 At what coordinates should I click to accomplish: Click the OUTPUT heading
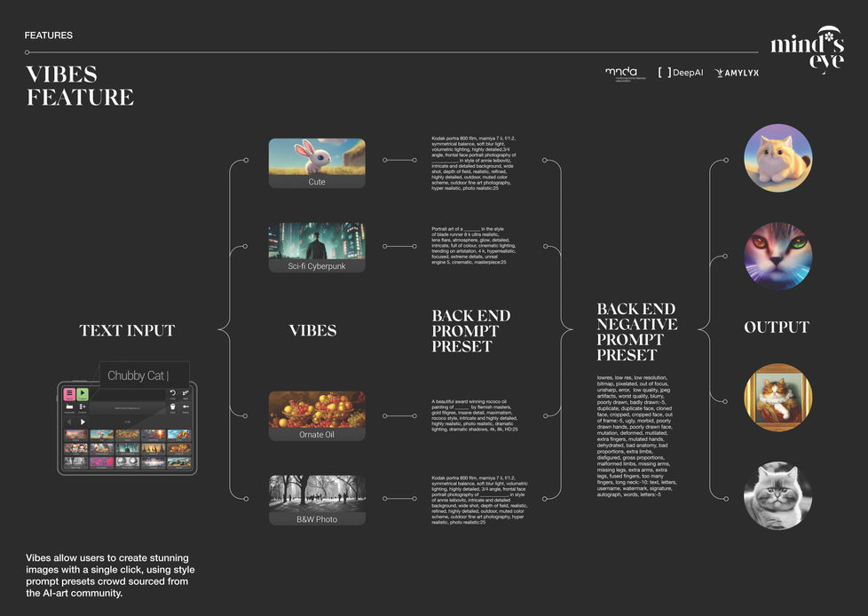[x=776, y=328]
